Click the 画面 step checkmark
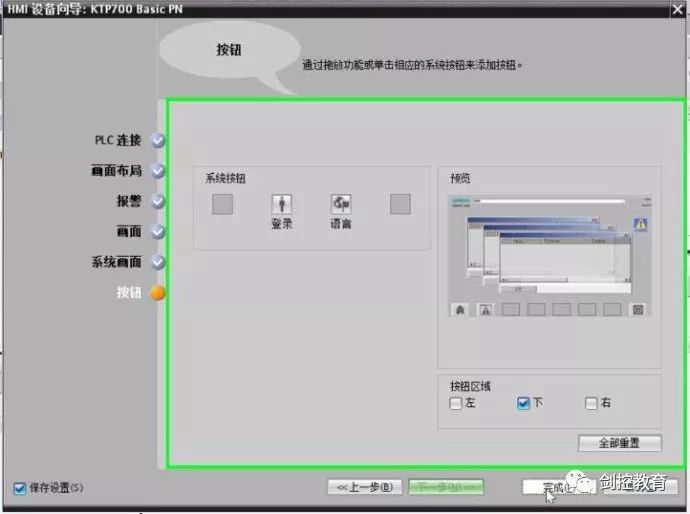The image size is (690, 514). [158, 231]
